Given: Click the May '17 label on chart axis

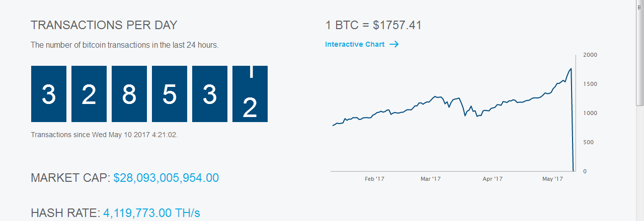Looking at the screenshot, I should point(552,179).
